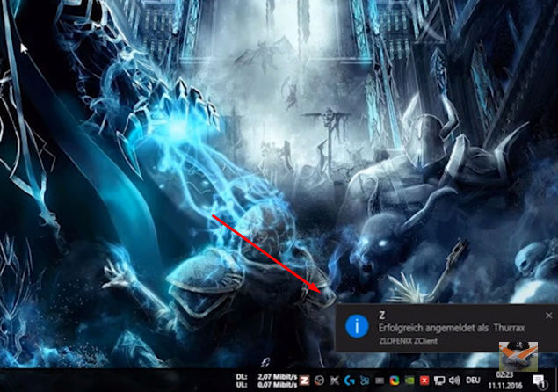This screenshot has height=392, width=558.
Task: Click the gray X-shaped tray icon
Action: coord(334,381)
